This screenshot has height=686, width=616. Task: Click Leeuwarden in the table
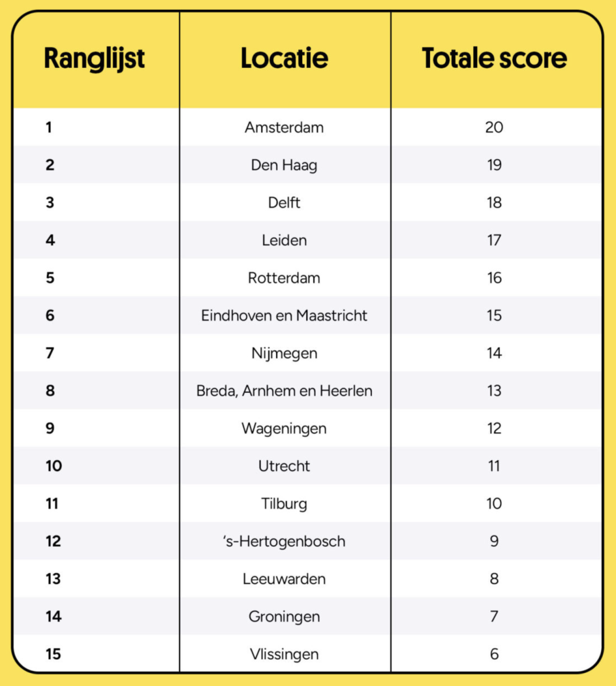click(x=284, y=579)
